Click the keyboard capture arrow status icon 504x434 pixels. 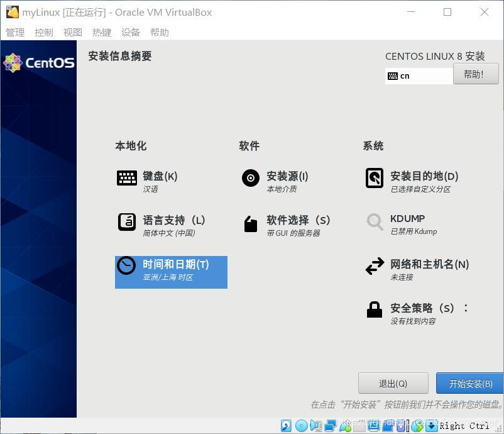431,426
